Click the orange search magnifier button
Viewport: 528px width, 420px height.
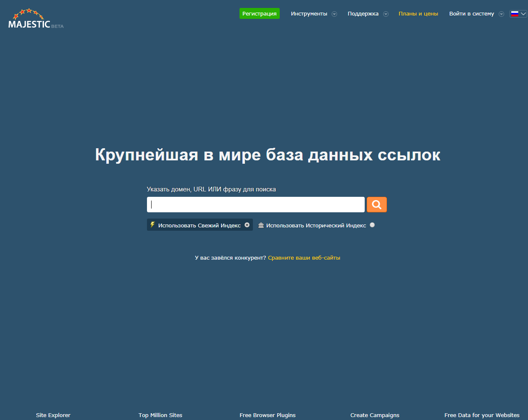(x=377, y=205)
